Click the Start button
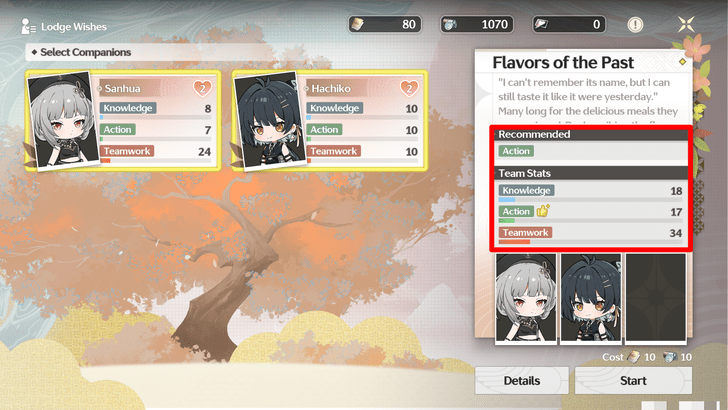728x410 pixels. tap(633, 381)
